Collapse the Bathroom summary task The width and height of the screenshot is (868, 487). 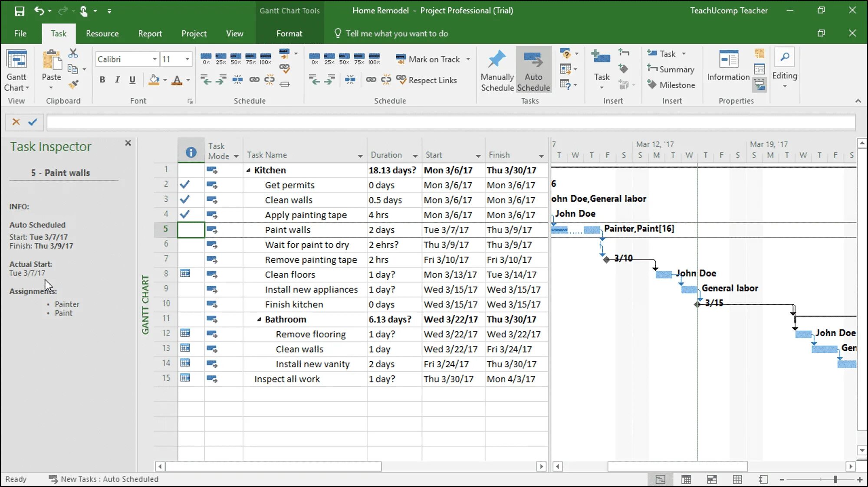(x=259, y=320)
